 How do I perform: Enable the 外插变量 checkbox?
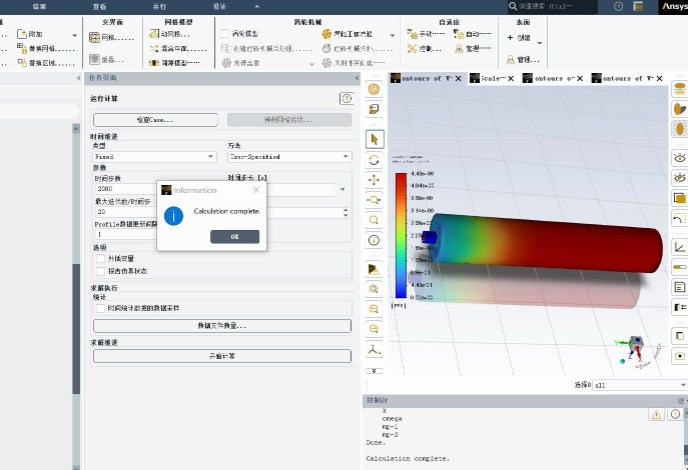pyautogui.click(x=100, y=258)
